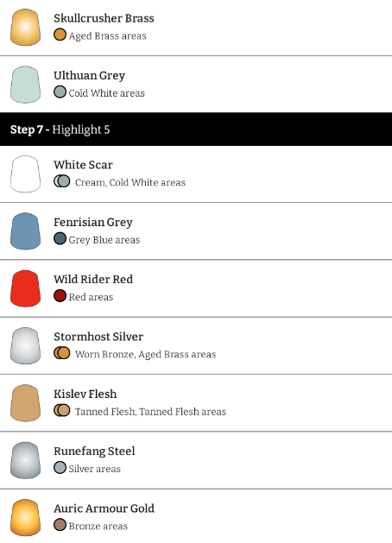Screen dimensions: 392x543
Task: Click the Aged Brass areas color circle
Action: pos(60,35)
